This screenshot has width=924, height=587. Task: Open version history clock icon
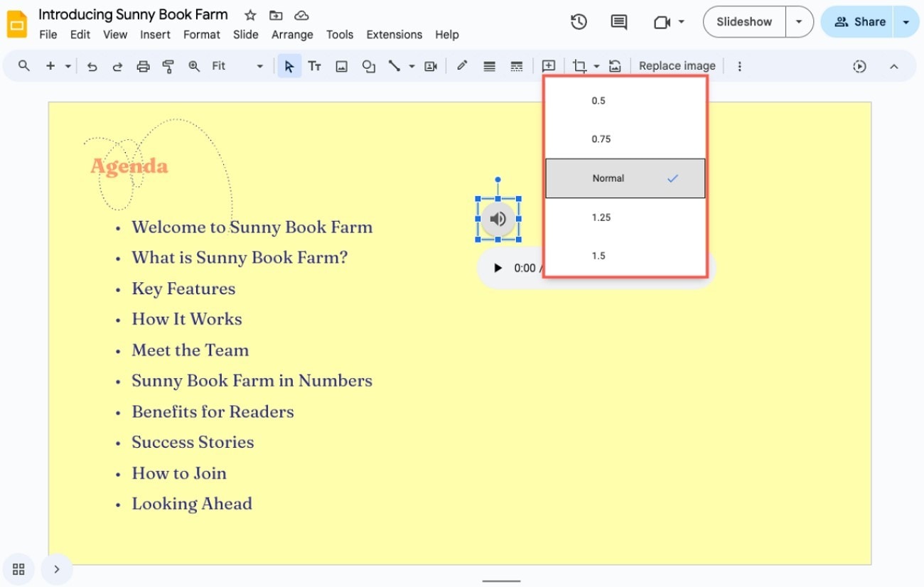pyautogui.click(x=579, y=22)
